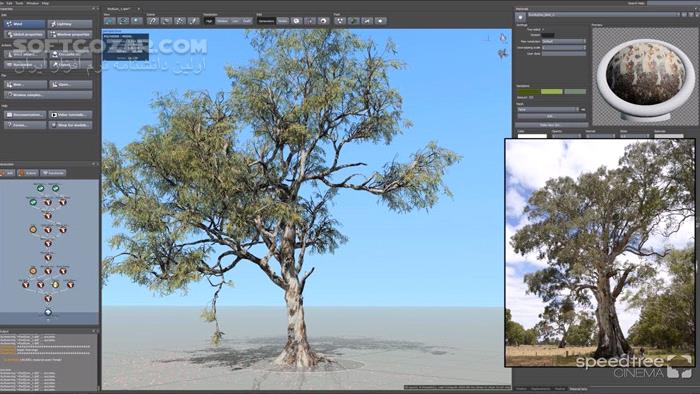Click first View group toolbar icon
Screen dimensions: 700x394
point(110,21)
